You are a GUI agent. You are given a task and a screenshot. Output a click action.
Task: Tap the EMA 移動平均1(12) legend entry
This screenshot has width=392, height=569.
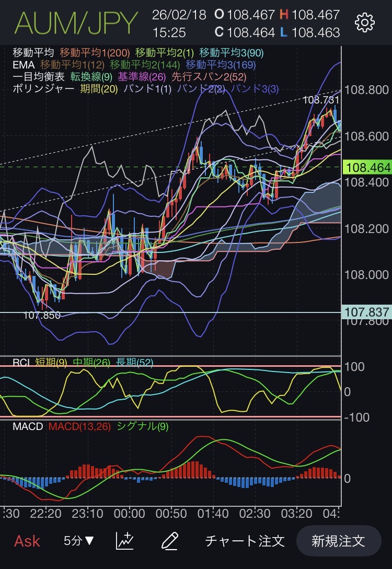coord(72,65)
